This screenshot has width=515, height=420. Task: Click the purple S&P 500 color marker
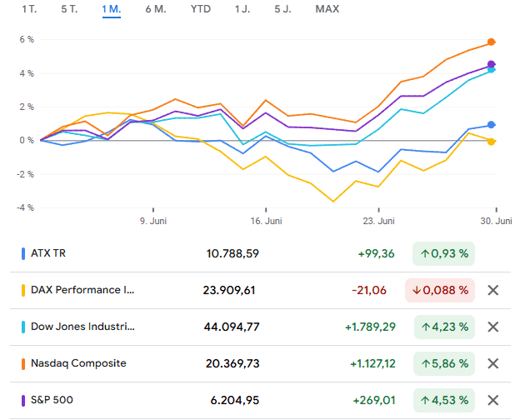tap(23, 401)
